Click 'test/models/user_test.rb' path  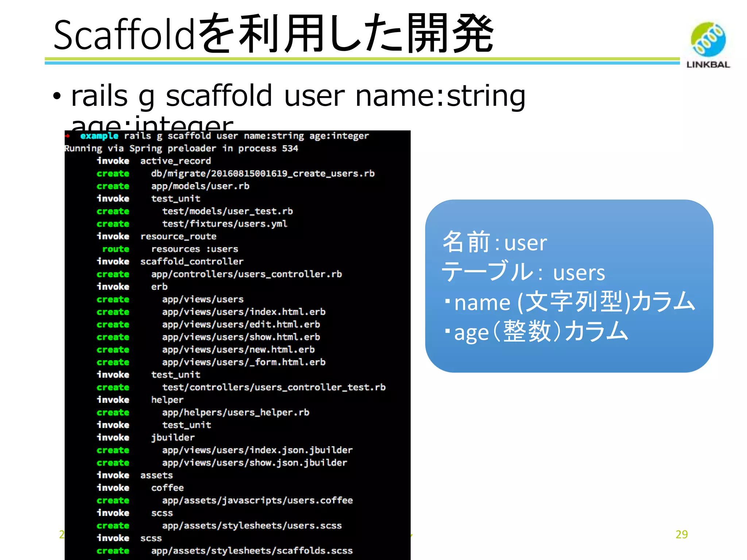click(x=228, y=211)
